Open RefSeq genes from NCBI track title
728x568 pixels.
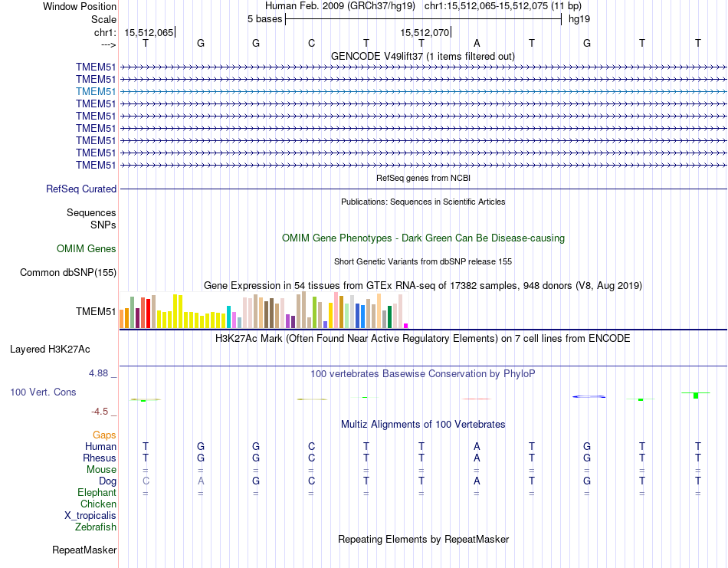pyautogui.click(x=423, y=178)
